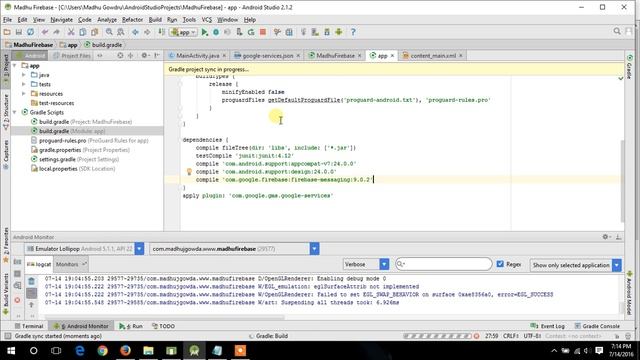
Task: Click the red Stop icon
Action: [x=263, y=32]
